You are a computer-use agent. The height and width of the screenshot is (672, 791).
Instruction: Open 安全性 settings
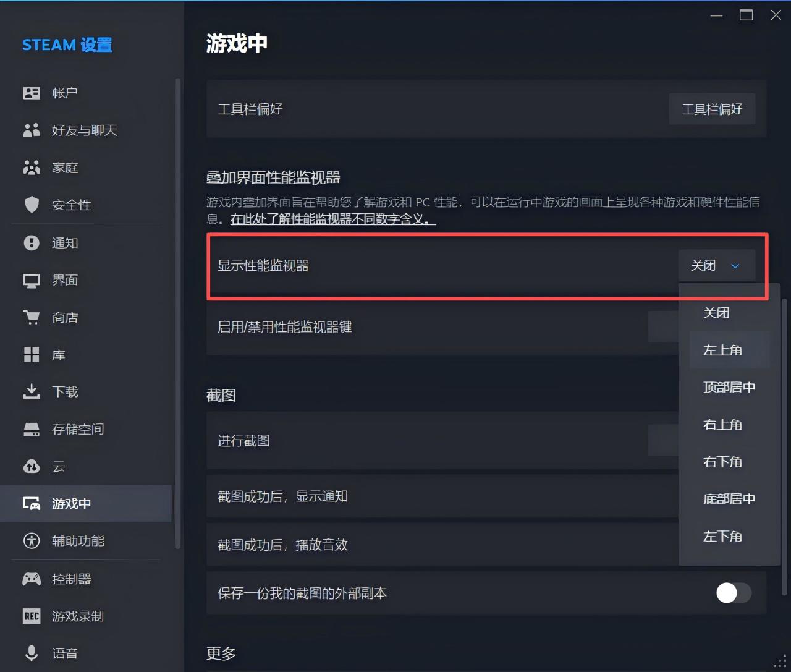(x=87, y=205)
